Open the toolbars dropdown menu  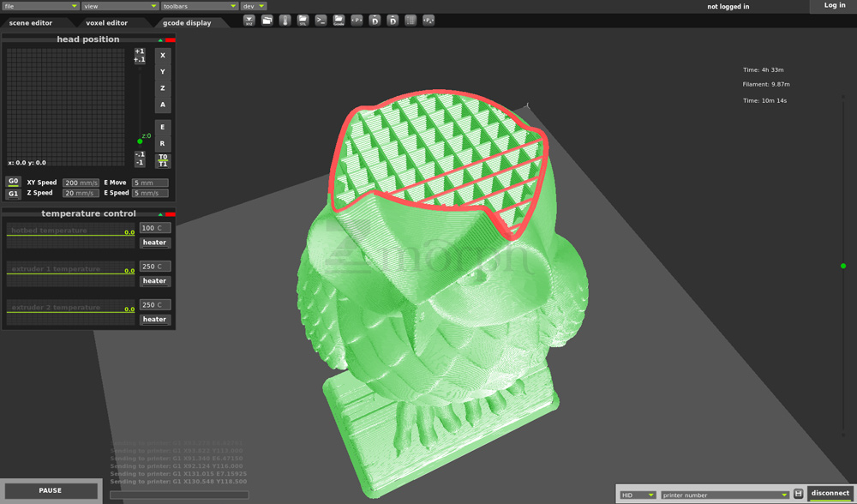(199, 6)
